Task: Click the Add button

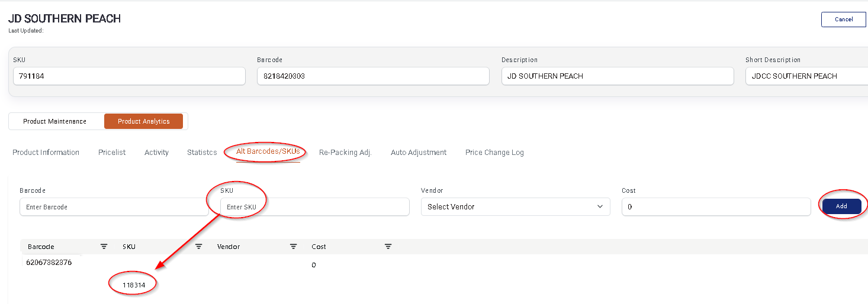Action: point(841,206)
